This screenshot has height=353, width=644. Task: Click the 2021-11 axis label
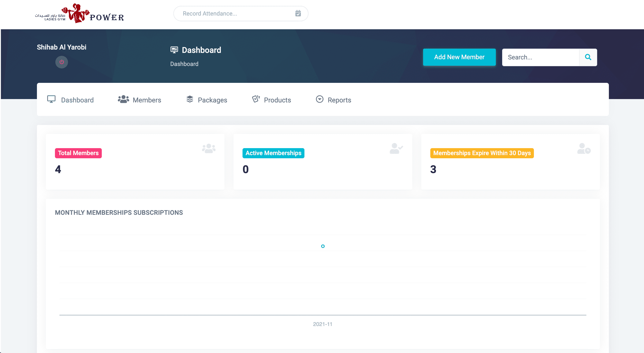click(322, 324)
